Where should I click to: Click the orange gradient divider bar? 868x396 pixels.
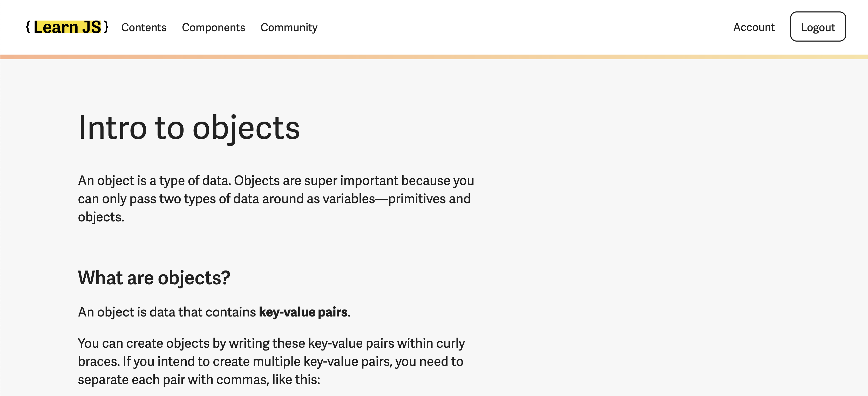(434, 57)
